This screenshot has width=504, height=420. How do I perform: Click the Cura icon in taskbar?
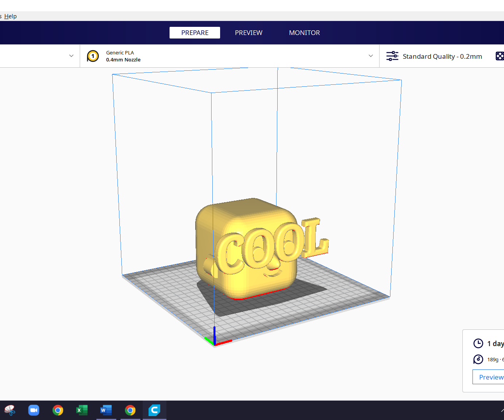[x=154, y=410]
